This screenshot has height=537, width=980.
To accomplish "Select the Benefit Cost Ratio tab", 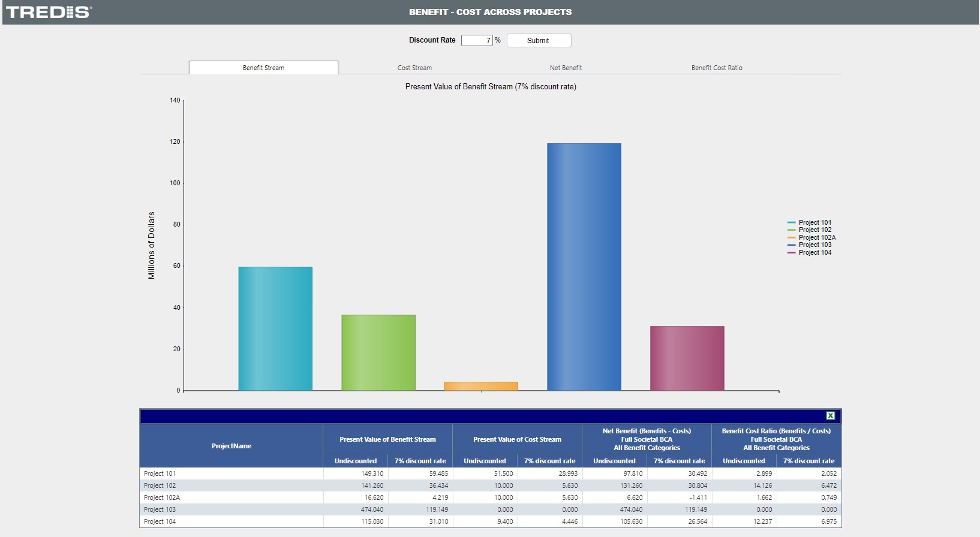I will [716, 68].
